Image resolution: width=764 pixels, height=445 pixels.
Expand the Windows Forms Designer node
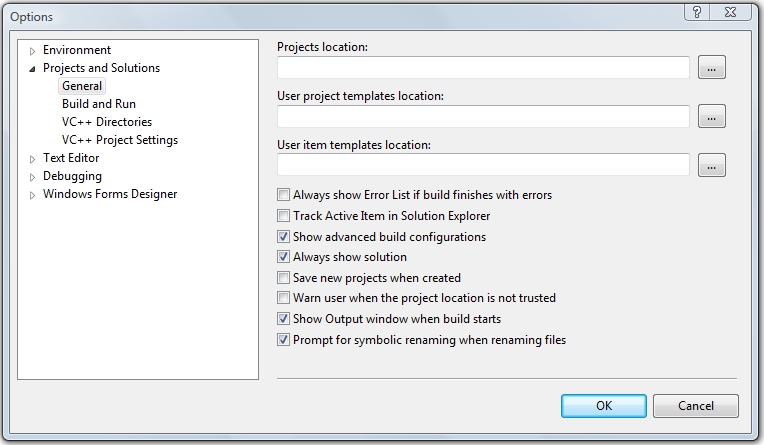click(33, 195)
